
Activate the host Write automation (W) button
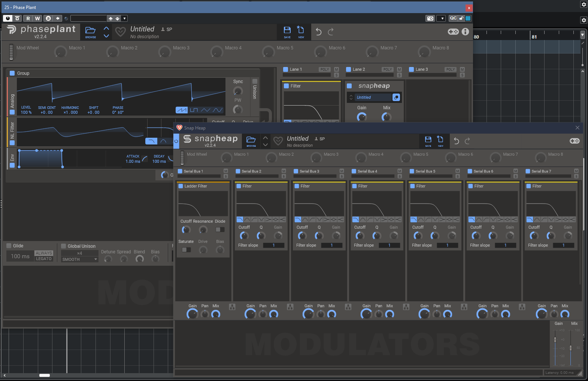pos(37,18)
